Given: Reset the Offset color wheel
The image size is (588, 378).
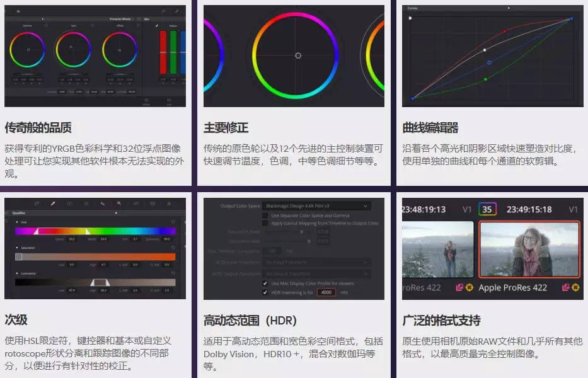Looking at the screenshot, I should coord(139,25).
